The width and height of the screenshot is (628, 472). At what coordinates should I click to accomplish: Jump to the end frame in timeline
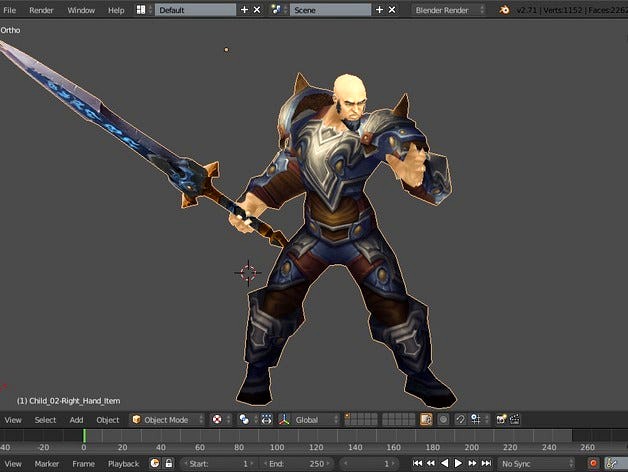(486, 464)
